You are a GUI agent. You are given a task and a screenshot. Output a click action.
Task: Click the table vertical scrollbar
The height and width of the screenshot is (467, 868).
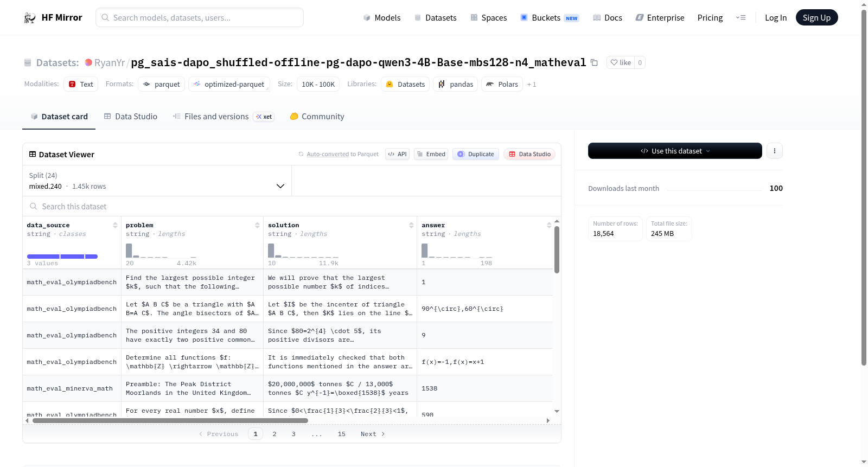(557, 250)
